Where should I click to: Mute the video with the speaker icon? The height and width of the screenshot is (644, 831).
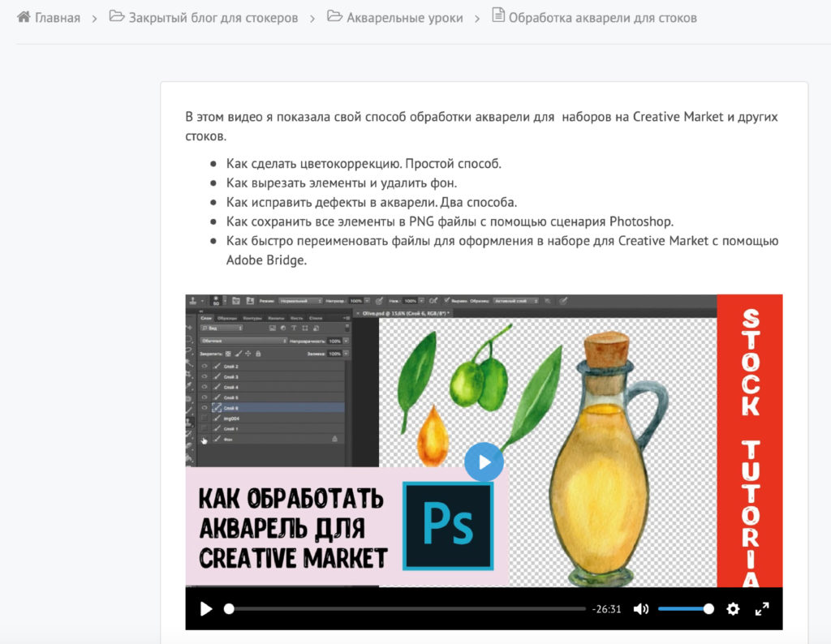click(641, 609)
